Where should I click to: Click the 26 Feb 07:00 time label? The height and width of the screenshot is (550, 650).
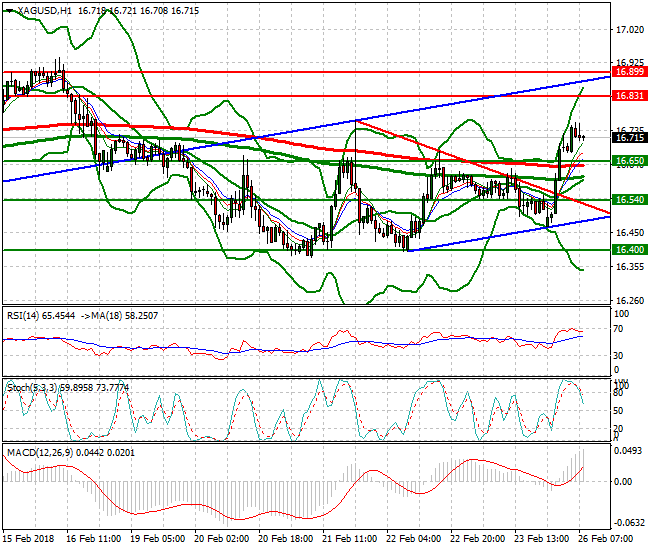point(606,539)
